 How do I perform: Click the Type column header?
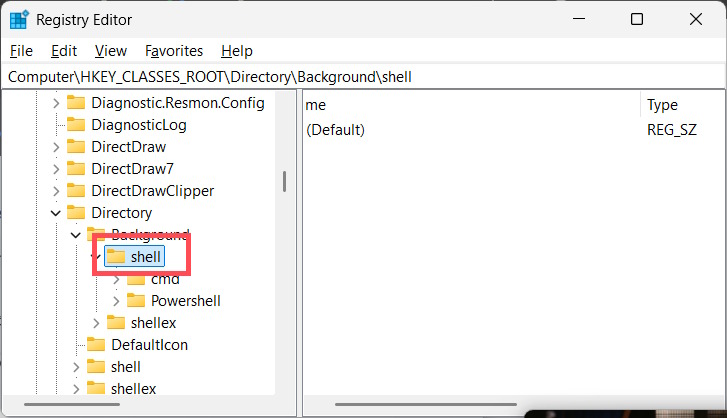tap(662, 105)
